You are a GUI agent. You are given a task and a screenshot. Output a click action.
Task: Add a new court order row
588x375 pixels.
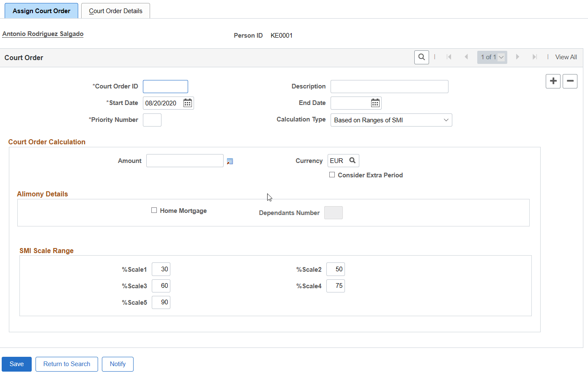[553, 81]
